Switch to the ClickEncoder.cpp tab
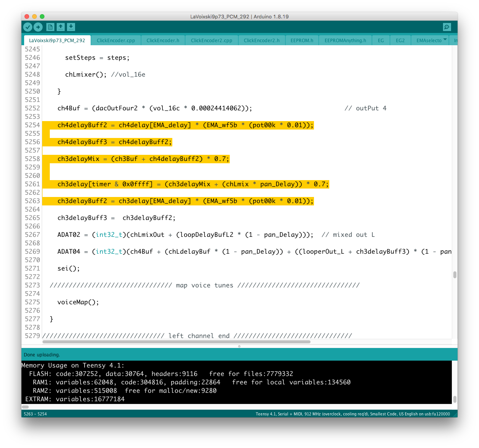The height and width of the screenshot is (448, 479). (116, 40)
